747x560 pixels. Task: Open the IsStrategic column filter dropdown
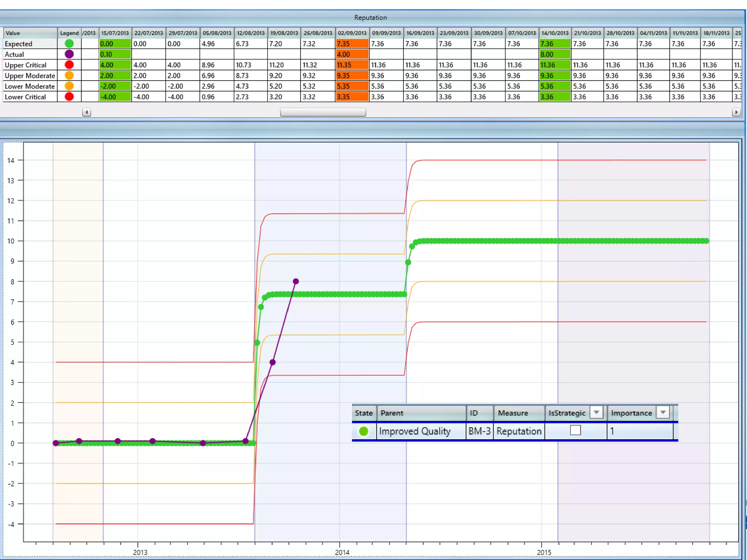coord(596,412)
